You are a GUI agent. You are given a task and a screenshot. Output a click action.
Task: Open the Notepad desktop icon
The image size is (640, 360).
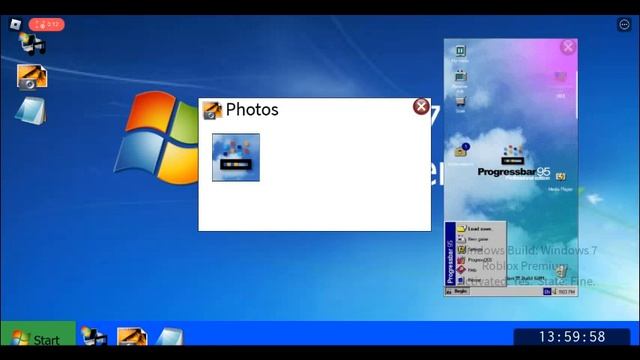(31, 111)
